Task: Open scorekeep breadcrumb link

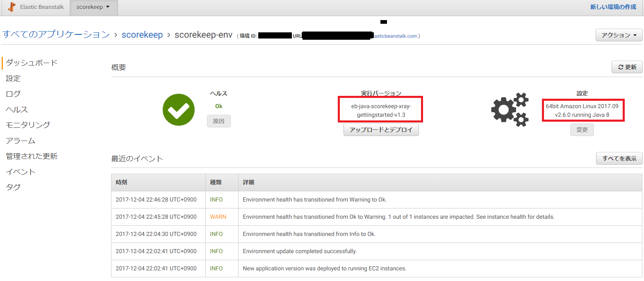Action: point(142,35)
